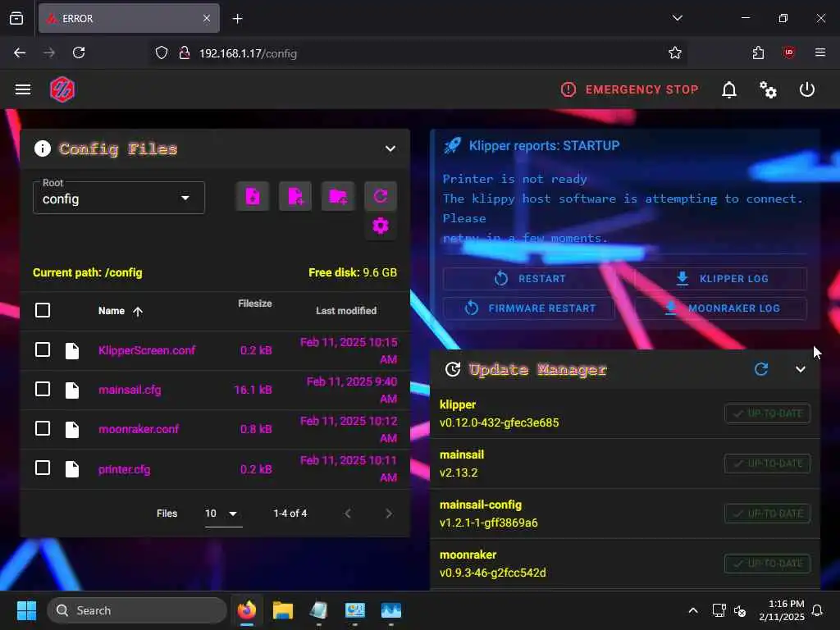Check the KlipperScreen.conf checkbox
This screenshot has width=840, height=630.
[x=43, y=349]
